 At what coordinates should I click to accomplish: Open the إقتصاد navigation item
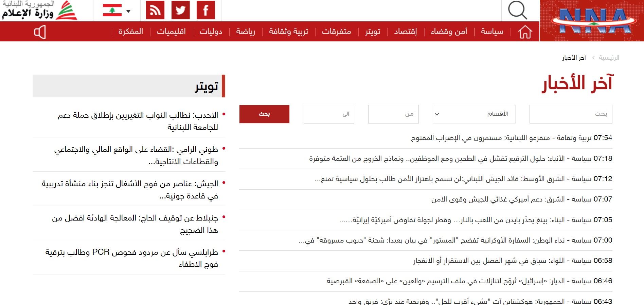(405, 32)
